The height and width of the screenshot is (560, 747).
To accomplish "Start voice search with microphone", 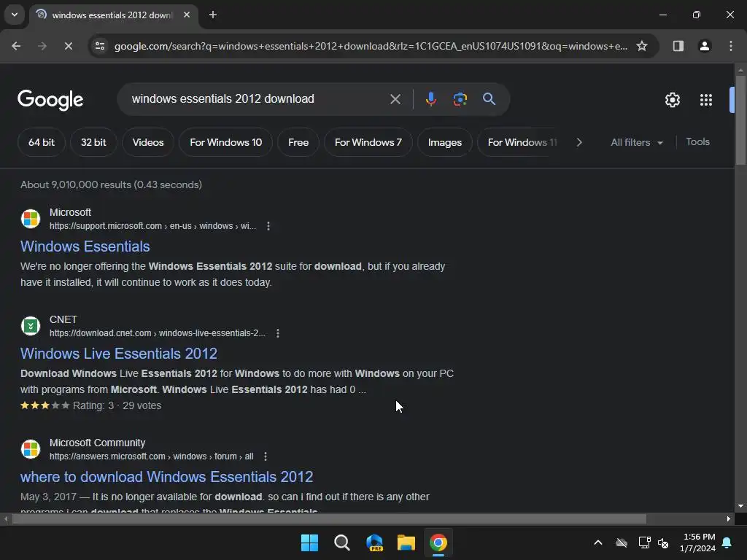I will point(430,99).
